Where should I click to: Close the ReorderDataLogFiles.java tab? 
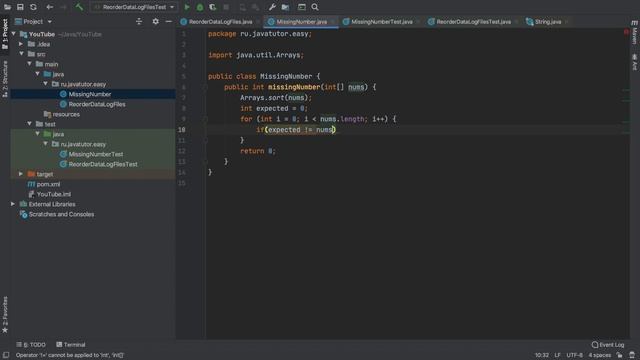257,22
